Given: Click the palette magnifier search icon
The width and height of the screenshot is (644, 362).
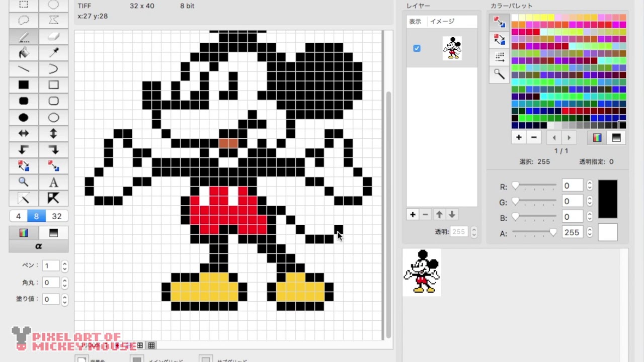Looking at the screenshot, I should coord(499,74).
